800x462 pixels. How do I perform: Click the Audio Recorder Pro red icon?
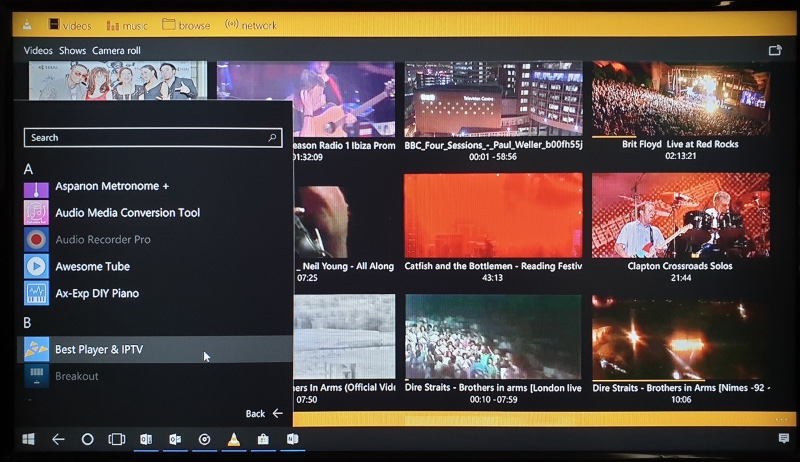click(36, 239)
